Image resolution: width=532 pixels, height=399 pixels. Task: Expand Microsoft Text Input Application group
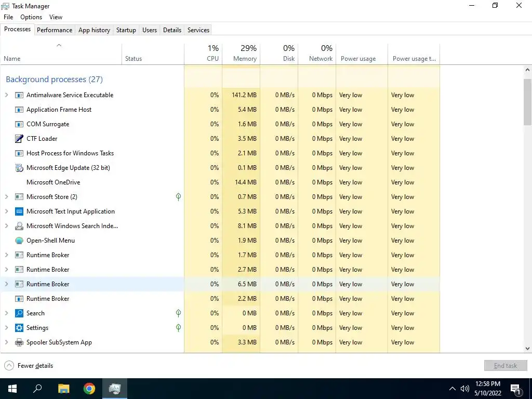[x=6, y=211]
